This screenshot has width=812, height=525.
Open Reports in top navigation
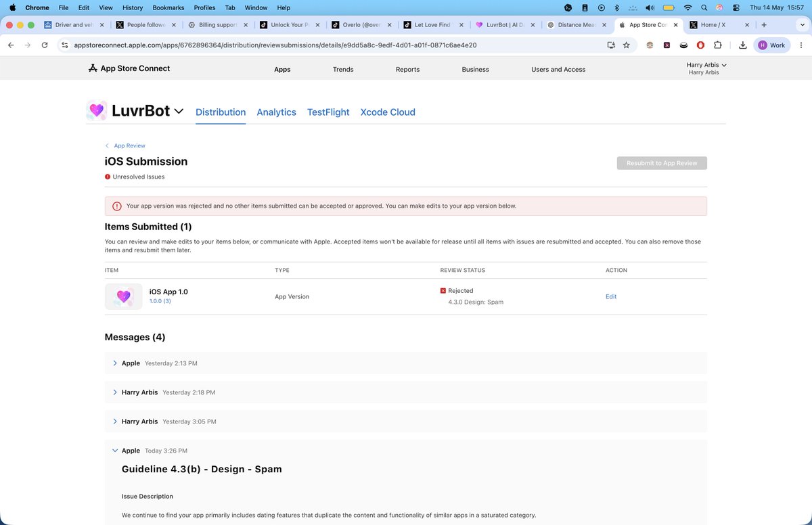(407, 69)
